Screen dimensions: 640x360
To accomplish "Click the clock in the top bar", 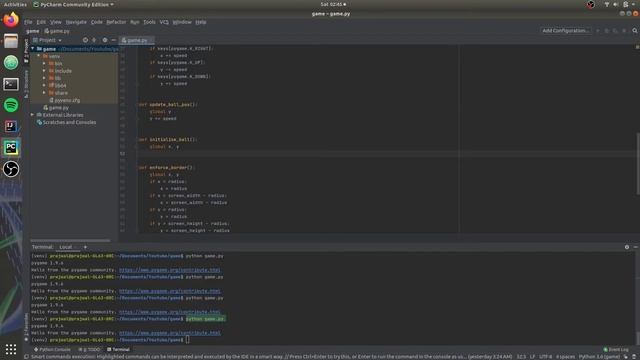I will click(333, 4).
